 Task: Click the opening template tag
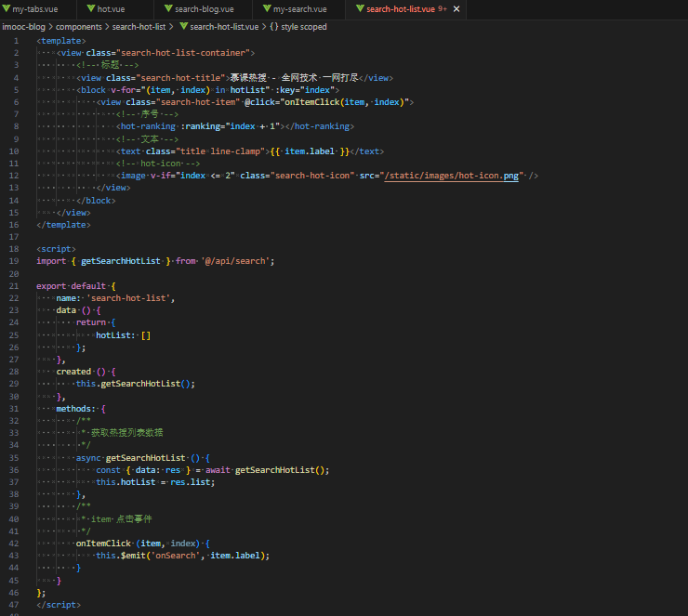click(61, 41)
